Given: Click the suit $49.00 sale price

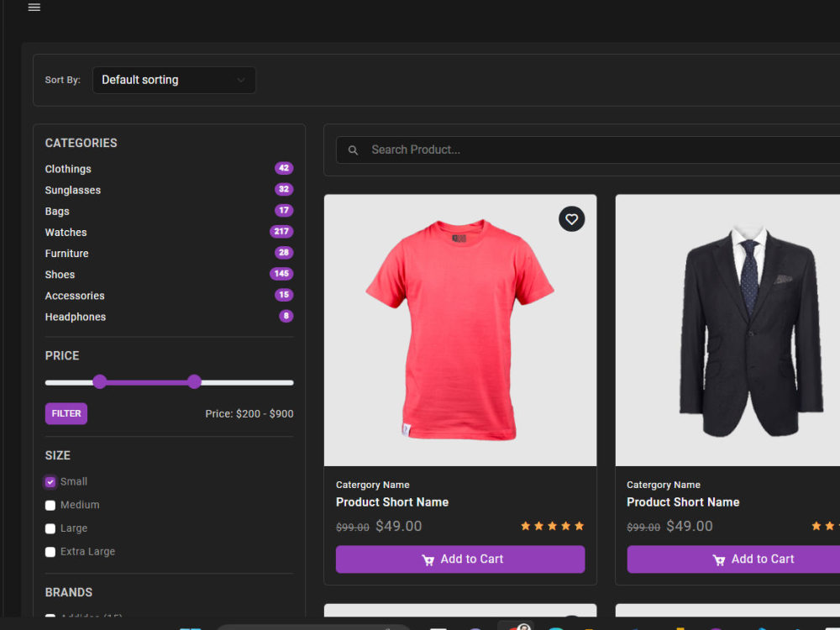Looking at the screenshot, I should tap(690, 526).
